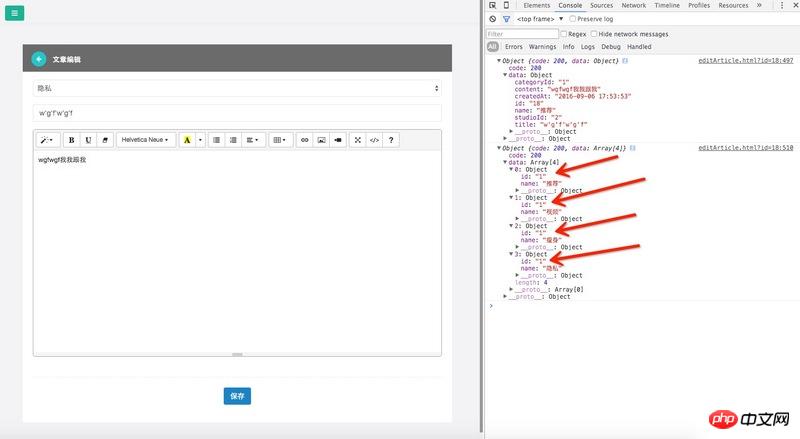Image resolution: width=800 pixels, height=439 pixels.
Task: Collapse the 2: Object array entry
Action: pos(511,226)
